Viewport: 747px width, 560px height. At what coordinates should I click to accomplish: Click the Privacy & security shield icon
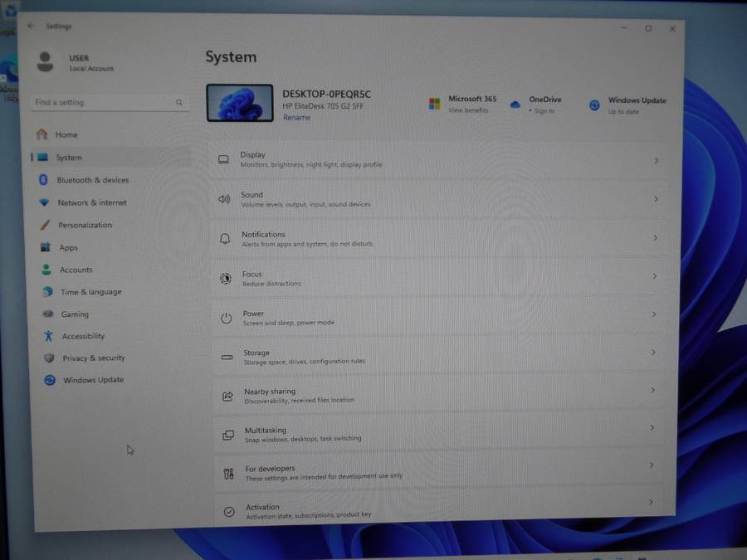[49, 358]
